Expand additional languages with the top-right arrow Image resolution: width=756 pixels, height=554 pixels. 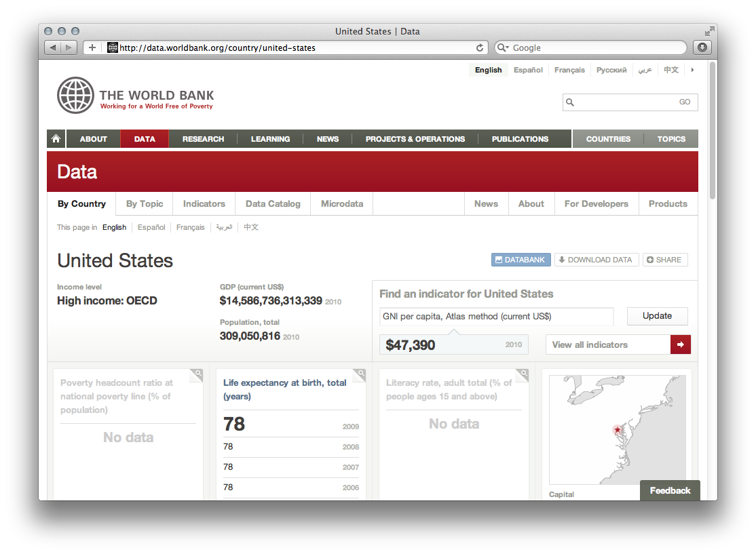(692, 69)
